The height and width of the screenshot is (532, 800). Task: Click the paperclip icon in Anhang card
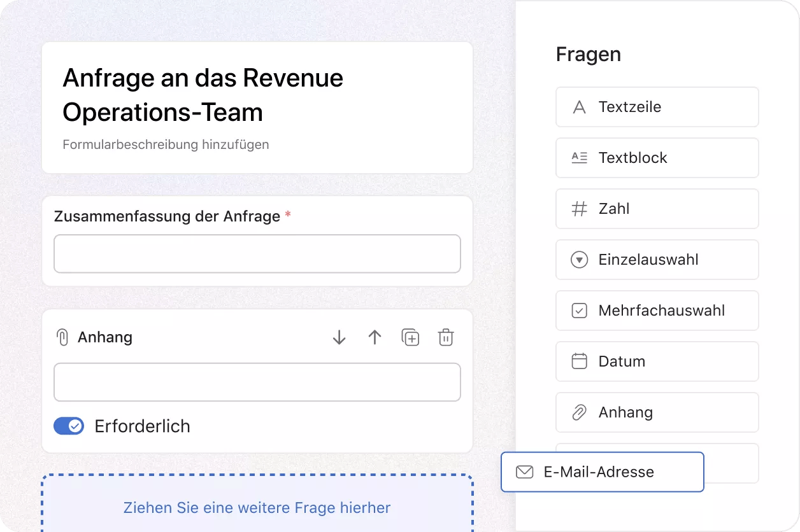(x=62, y=337)
